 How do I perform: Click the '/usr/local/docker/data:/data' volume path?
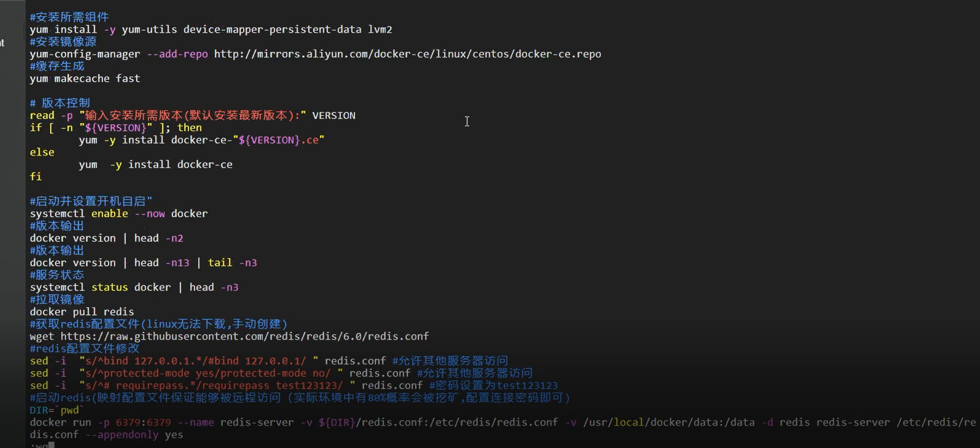[x=669, y=422]
